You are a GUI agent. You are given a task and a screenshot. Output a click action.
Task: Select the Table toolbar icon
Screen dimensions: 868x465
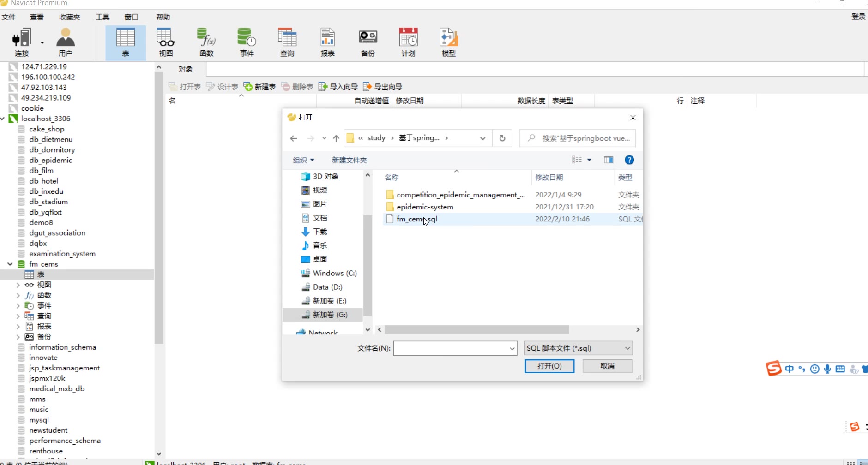tap(126, 42)
